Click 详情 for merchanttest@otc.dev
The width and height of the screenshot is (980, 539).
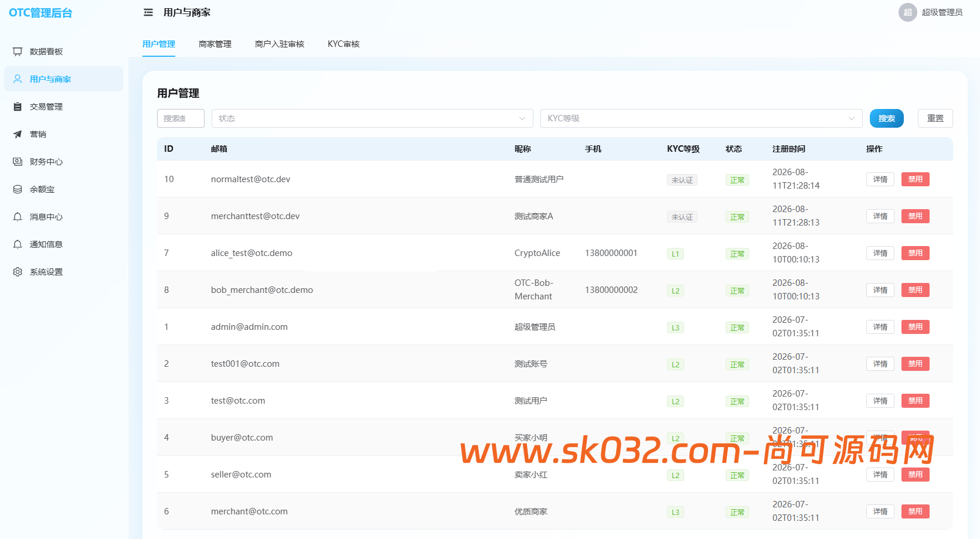880,216
